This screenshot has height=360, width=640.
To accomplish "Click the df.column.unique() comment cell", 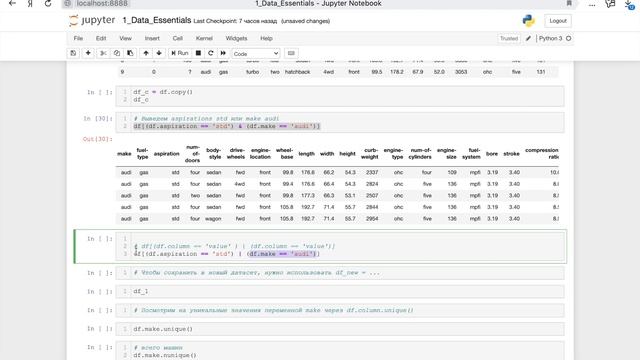I will (x=340, y=310).
